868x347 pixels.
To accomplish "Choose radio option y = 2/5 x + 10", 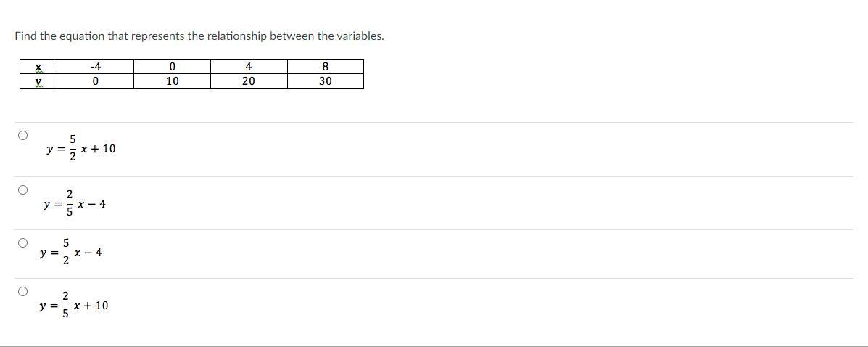I will point(22,291).
